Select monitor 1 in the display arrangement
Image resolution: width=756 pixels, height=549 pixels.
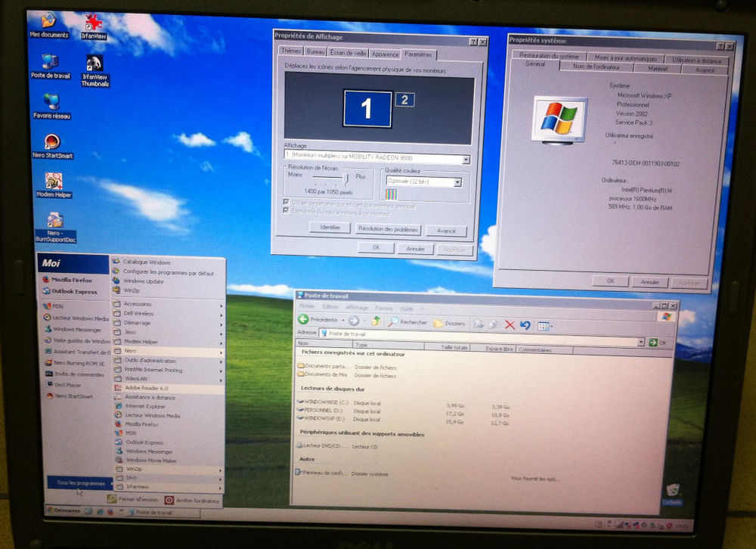click(x=367, y=109)
